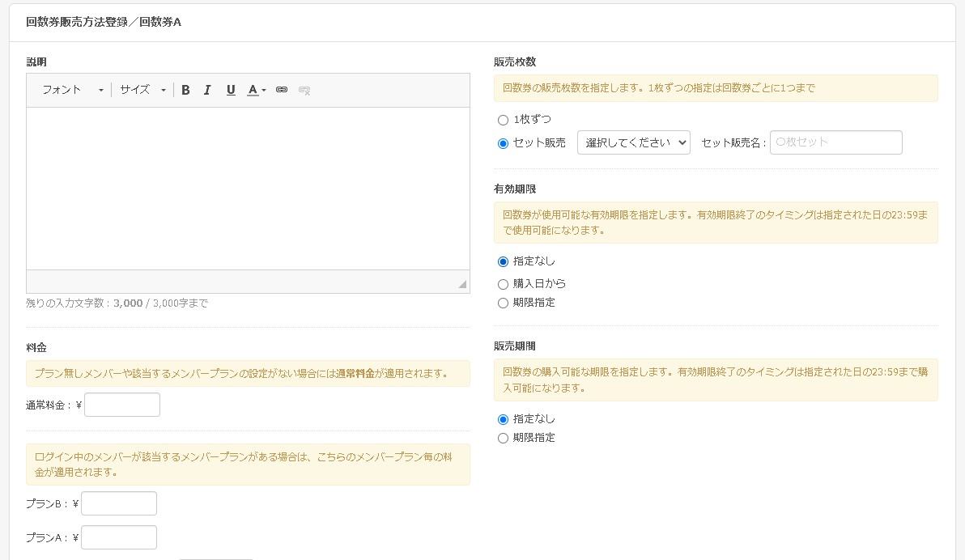Image resolution: width=965 pixels, height=560 pixels.
Task: Choose 購入日から for 有効期限
Action: point(503,284)
